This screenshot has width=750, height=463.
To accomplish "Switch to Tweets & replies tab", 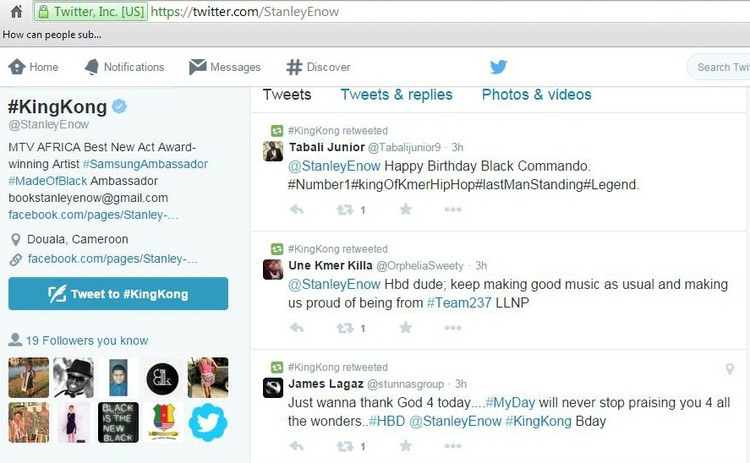I will click(x=397, y=95).
